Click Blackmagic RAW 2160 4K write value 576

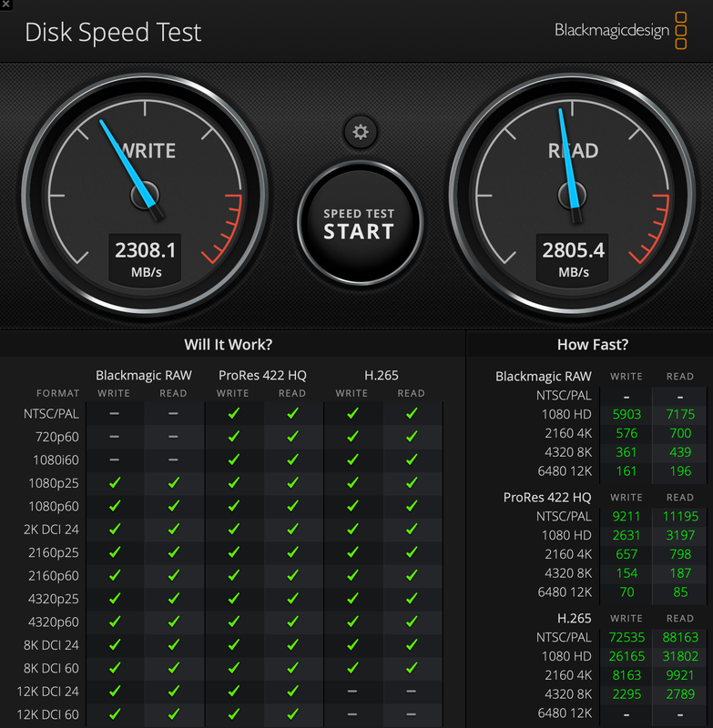tap(626, 433)
